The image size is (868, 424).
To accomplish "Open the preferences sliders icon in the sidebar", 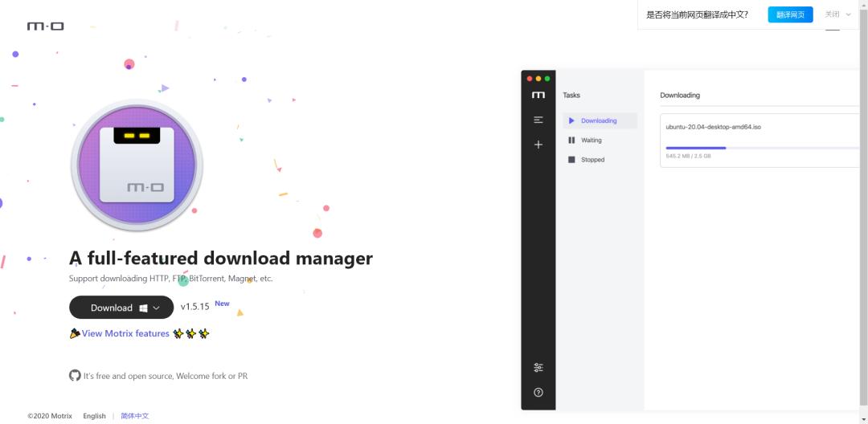I will coord(538,368).
